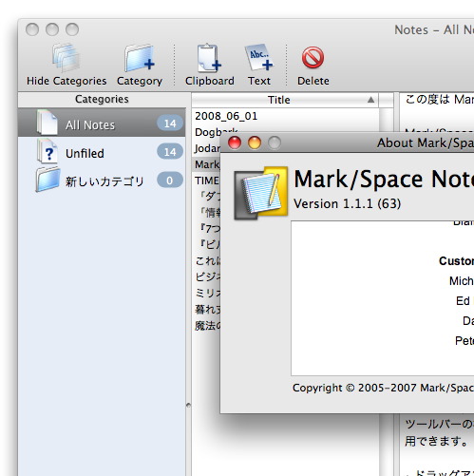The image size is (474, 476).
Task: Create a note from Clipboard icon
Action: point(209,58)
